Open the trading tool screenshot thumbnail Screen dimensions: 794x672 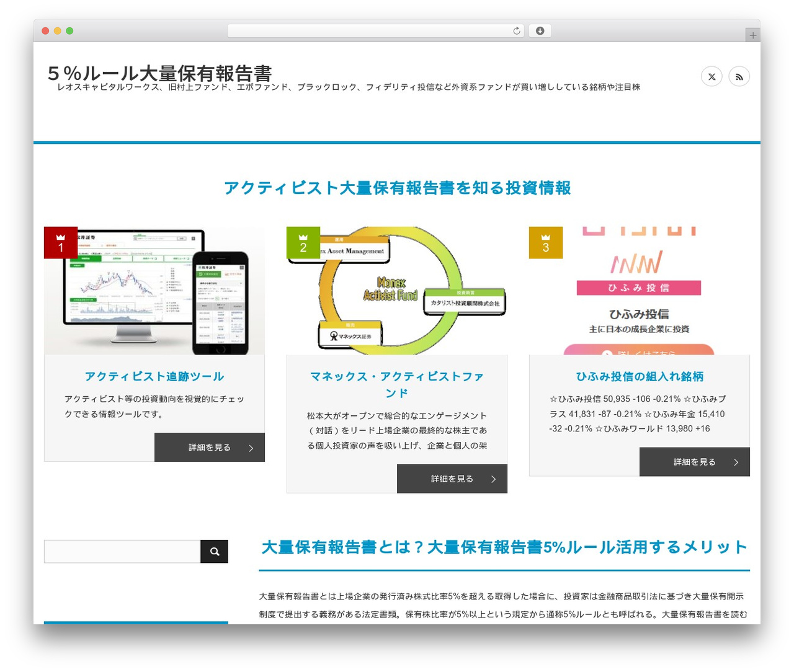coord(154,291)
